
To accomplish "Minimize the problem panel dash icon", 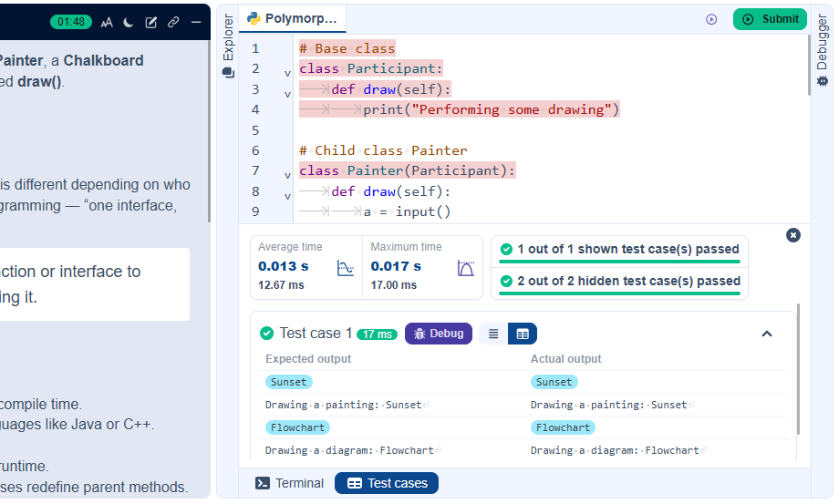I will (x=196, y=22).
